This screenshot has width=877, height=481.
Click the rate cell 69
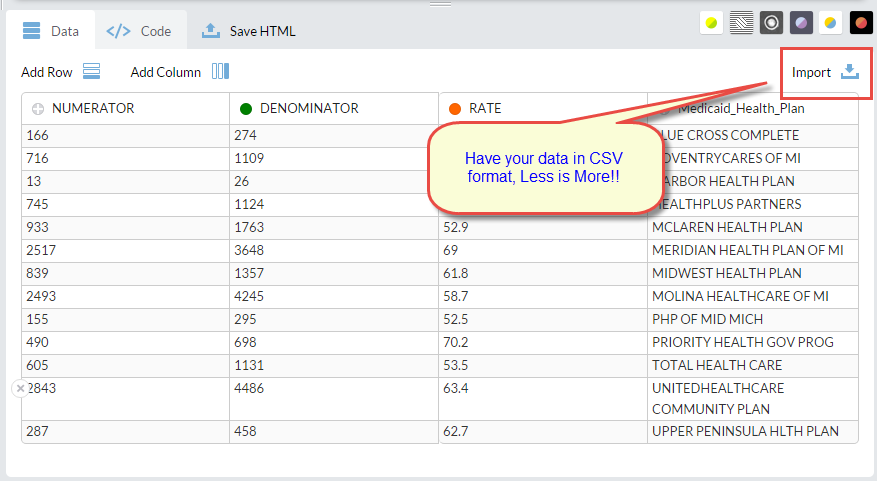click(x=543, y=251)
